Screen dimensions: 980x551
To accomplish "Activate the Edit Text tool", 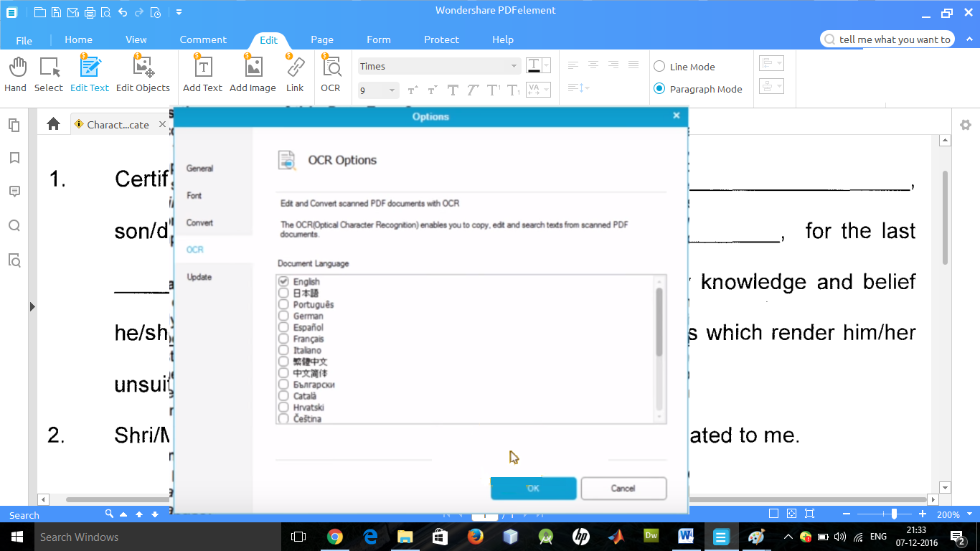I will 90,75.
